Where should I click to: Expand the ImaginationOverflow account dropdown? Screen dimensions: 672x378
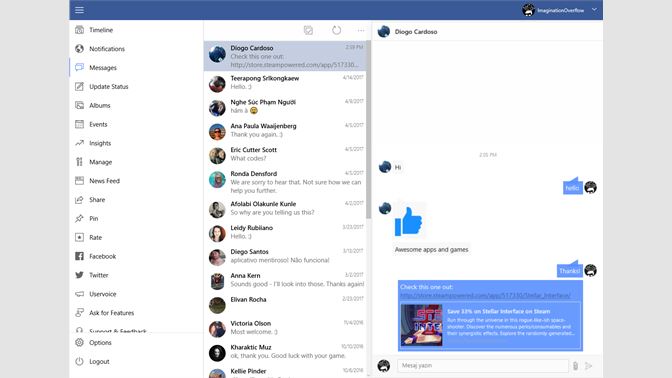click(x=594, y=9)
